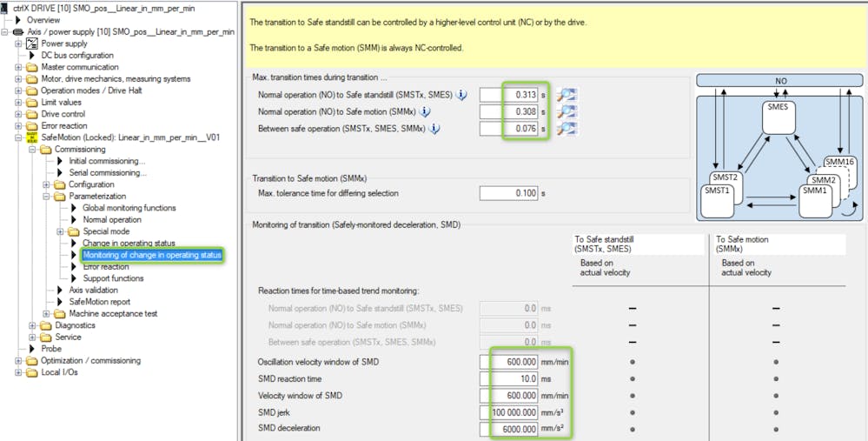The height and width of the screenshot is (441, 868).
Task: Select Change in operating status
Action: [129, 244]
